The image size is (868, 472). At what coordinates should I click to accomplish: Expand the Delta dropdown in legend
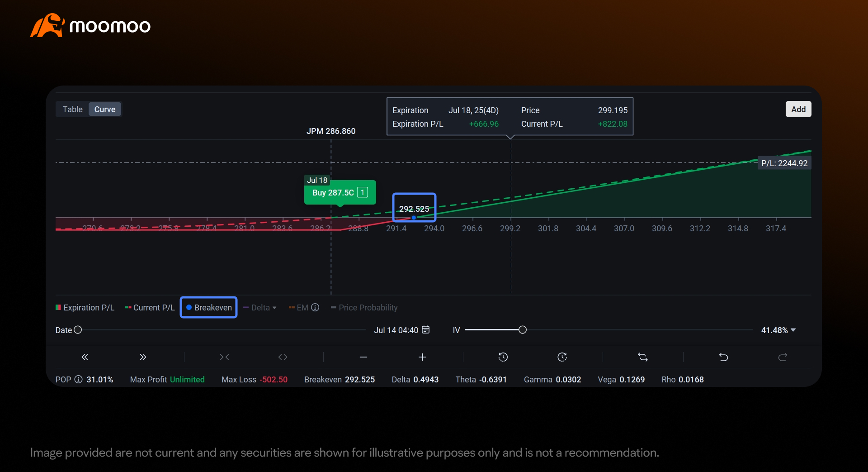click(x=260, y=308)
